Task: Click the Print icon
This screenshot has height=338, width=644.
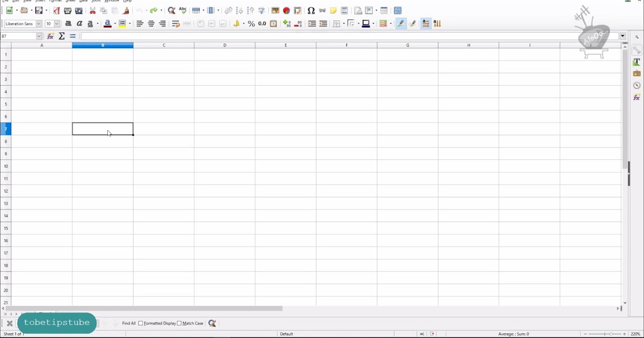Action: click(68, 11)
